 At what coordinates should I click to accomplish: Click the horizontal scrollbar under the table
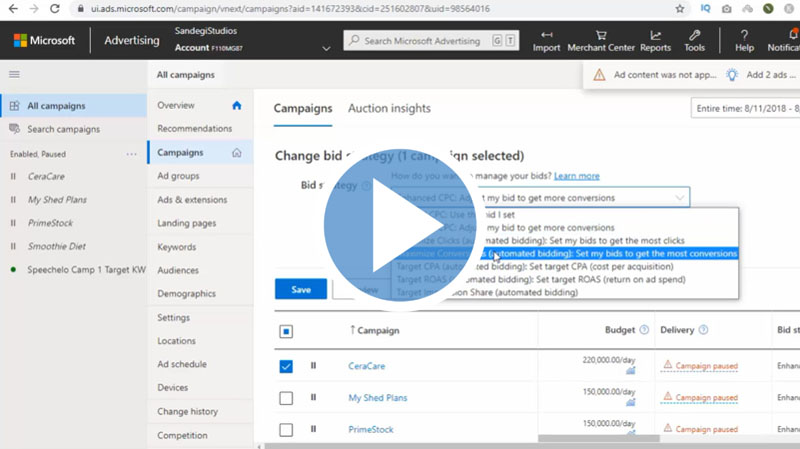coord(598,438)
